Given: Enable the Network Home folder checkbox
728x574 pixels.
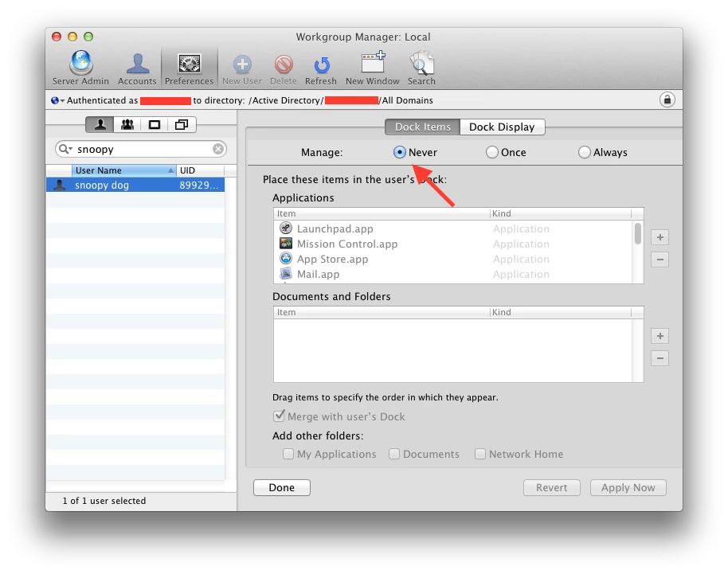Looking at the screenshot, I should (480, 453).
